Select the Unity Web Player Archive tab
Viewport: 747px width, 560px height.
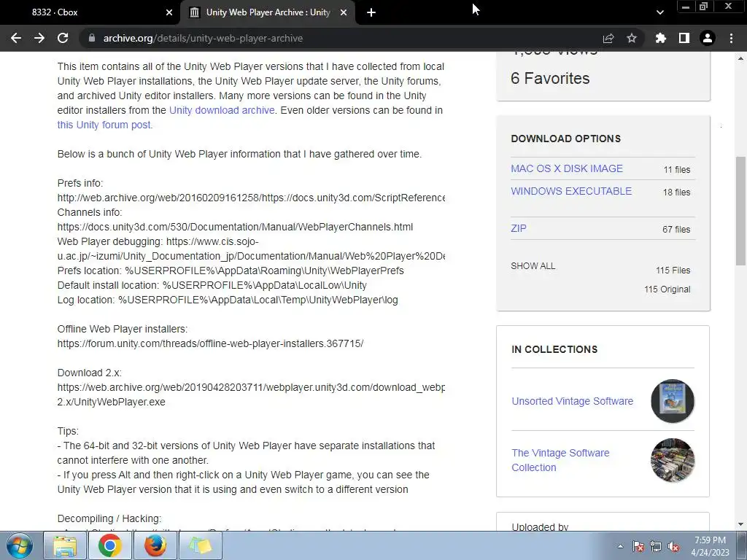[x=268, y=12]
